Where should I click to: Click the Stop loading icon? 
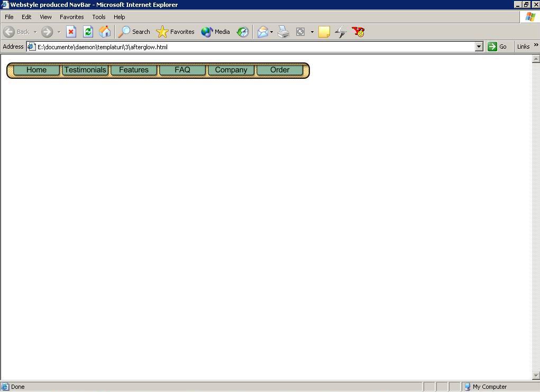coord(71,32)
